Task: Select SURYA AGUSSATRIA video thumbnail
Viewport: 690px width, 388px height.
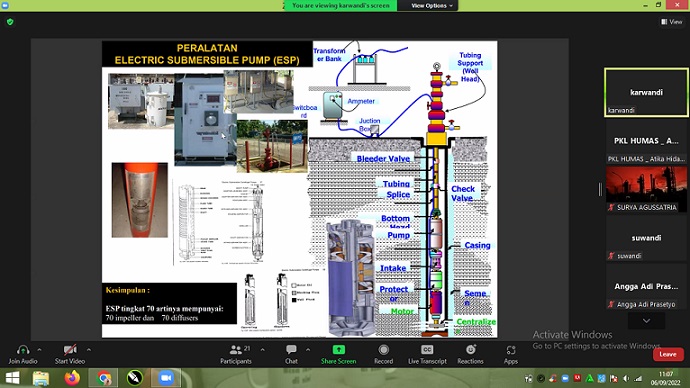Action: [x=646, y=190]
